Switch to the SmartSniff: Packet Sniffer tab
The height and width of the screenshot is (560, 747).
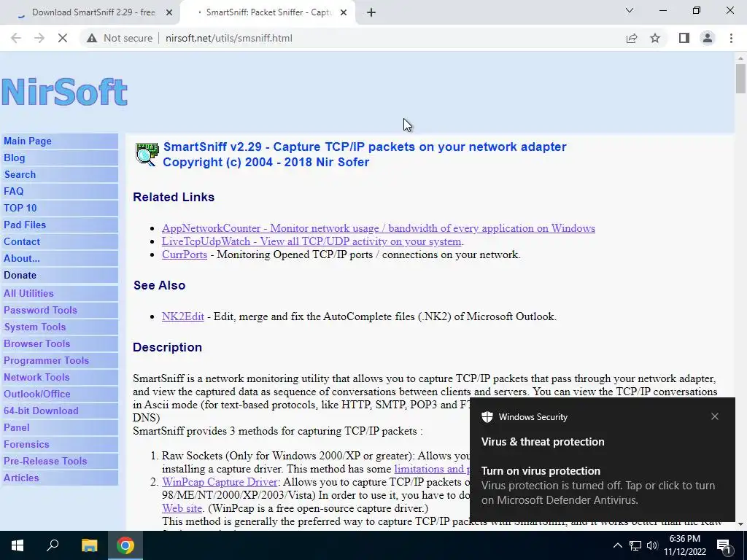click(x=268, y=12)
